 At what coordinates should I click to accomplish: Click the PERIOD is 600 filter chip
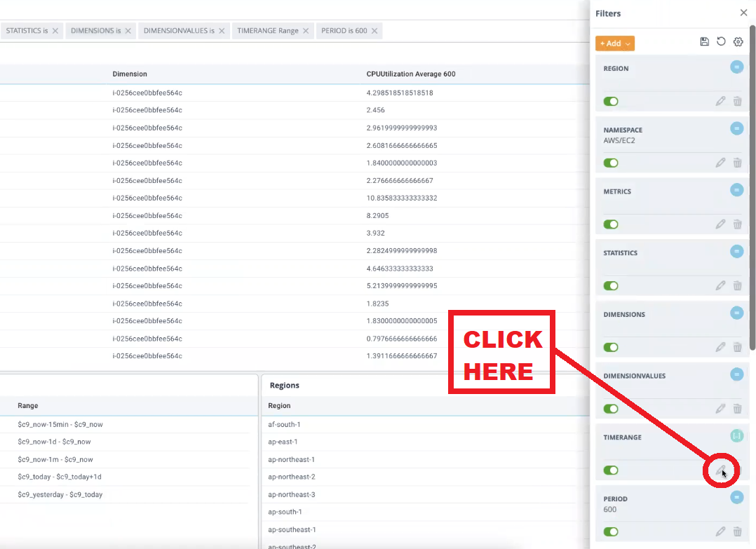click(x=344, y=30)
